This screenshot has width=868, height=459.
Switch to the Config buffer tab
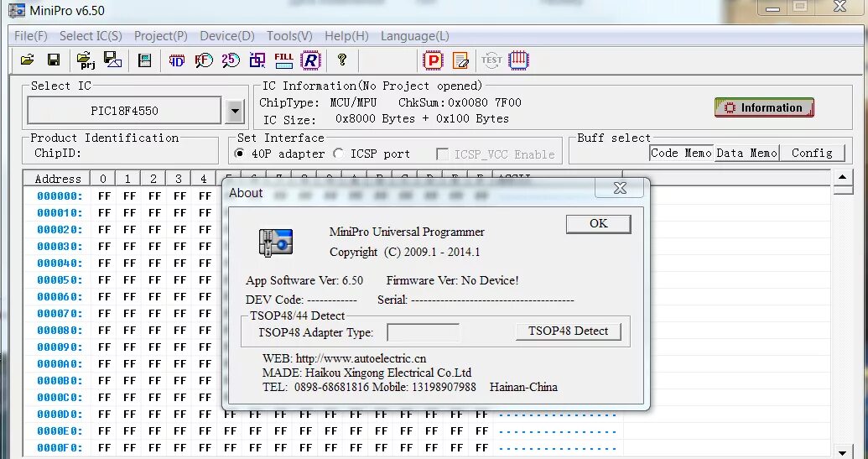pyautogui.click(x=812, y=153)
